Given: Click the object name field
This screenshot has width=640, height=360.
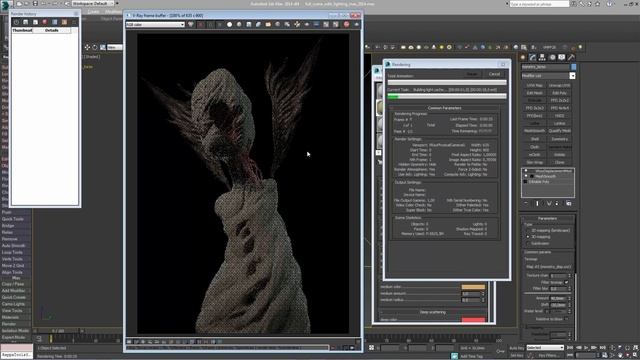Looking at the screenshot, I should 545,67.
